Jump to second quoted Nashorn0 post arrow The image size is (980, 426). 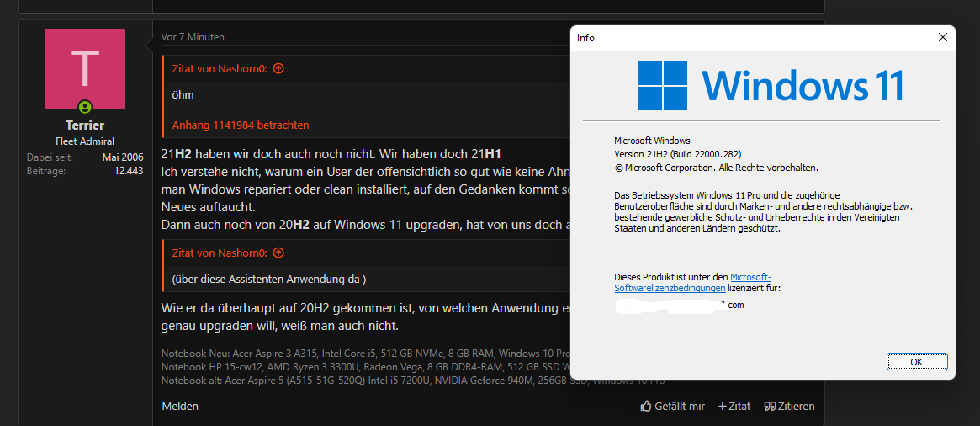(x=278, y=253)
